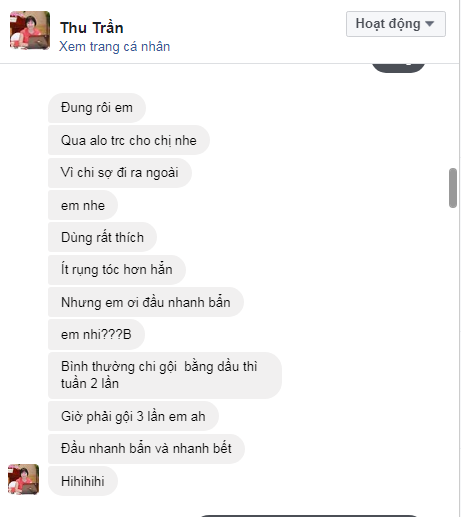Click the "Hihihihi" message bubble
The height and width of the screenshot is (517, 461).
pos(83,481)
